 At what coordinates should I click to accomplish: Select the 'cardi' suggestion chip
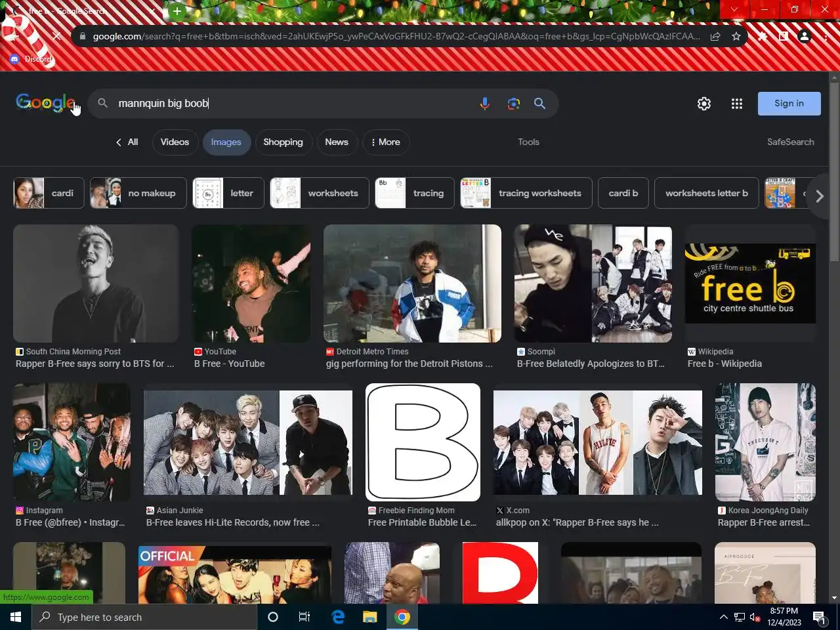pos(49,193)
